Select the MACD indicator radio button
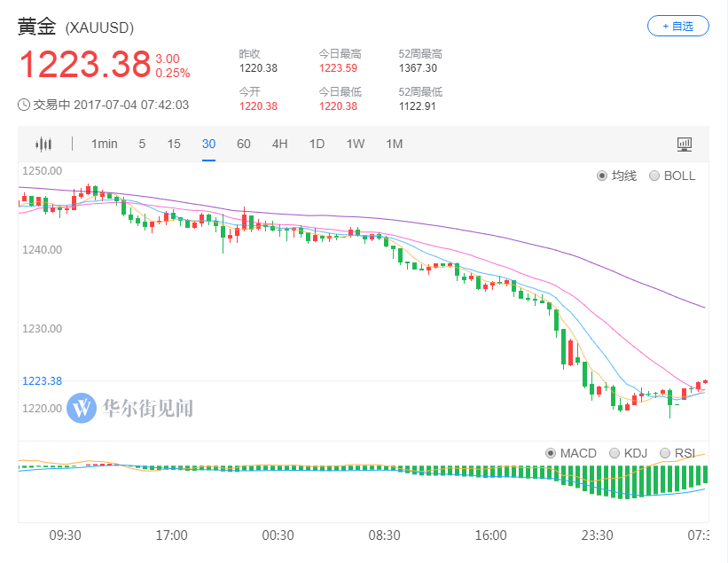728x563 pixels. 551,453
